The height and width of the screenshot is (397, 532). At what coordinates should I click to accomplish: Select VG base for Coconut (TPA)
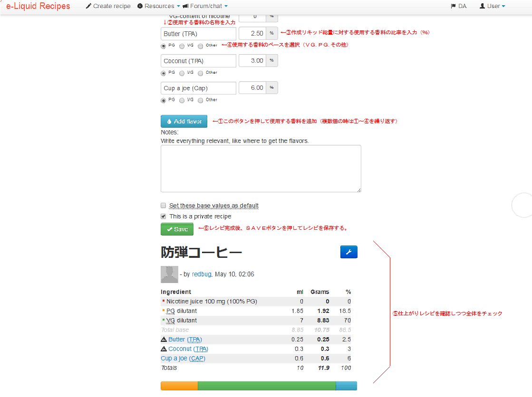pos(182,73)
